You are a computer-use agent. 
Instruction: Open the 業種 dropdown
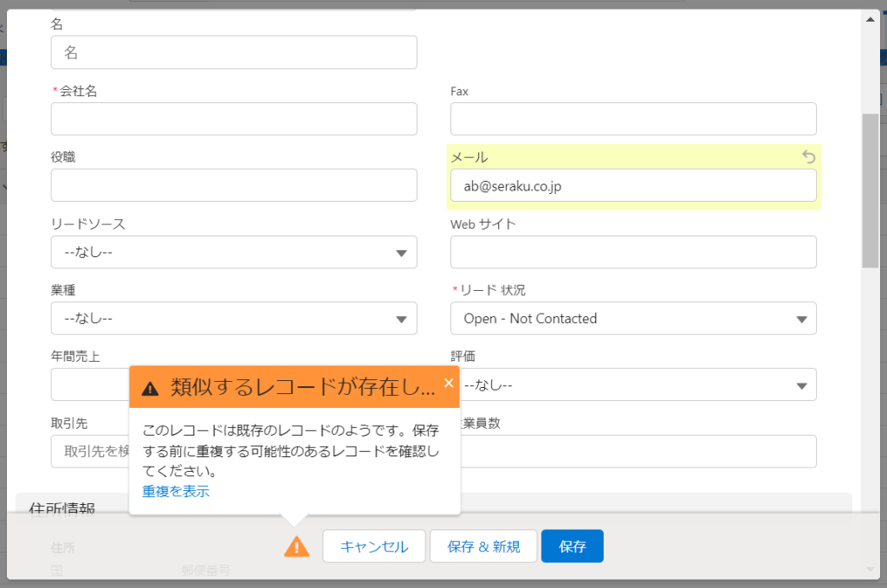click(234, 319)
